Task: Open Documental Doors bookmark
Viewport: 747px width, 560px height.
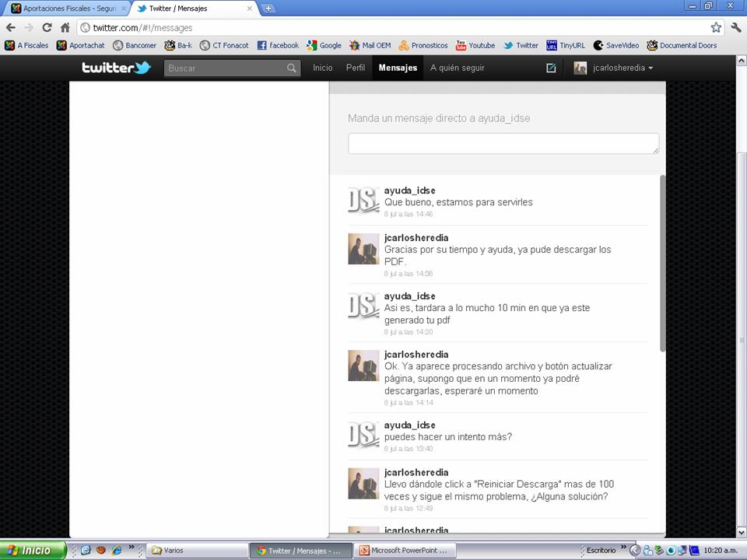Action: (682, 45)
